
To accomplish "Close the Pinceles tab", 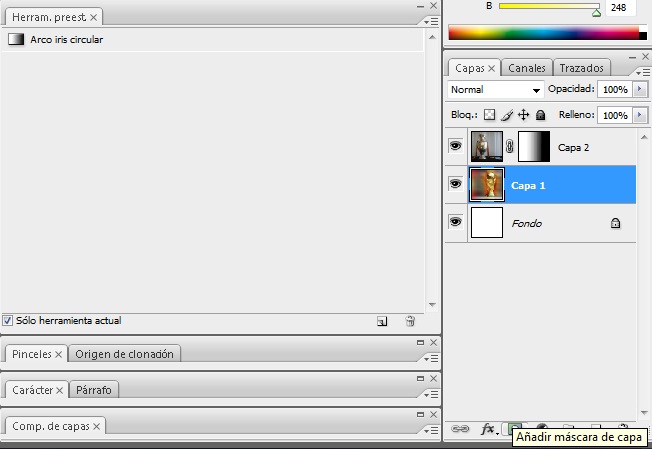I will tap(59, 354).
